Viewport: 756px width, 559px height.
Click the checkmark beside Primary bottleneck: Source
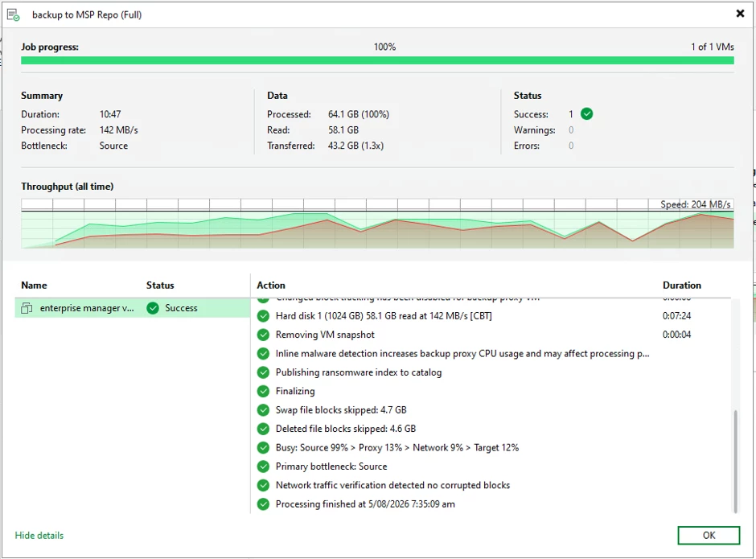263,467
